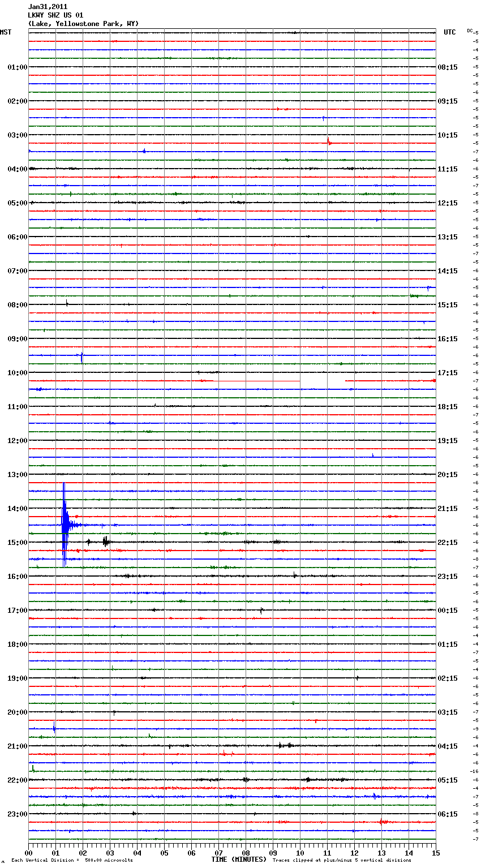This screenshot has height=868, width=481.
Task: Select the 17:00 MST row label
Action: [x=18, y=611]
